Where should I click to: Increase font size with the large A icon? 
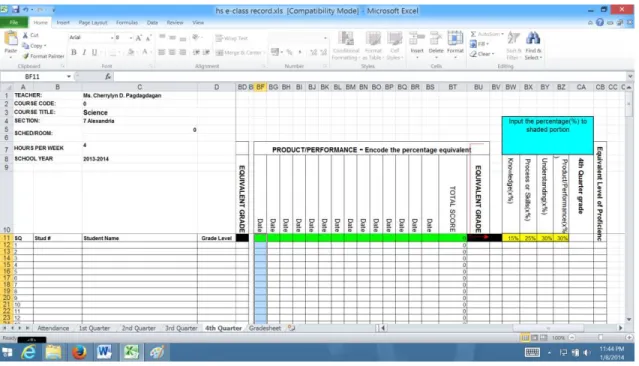(139, 38)
